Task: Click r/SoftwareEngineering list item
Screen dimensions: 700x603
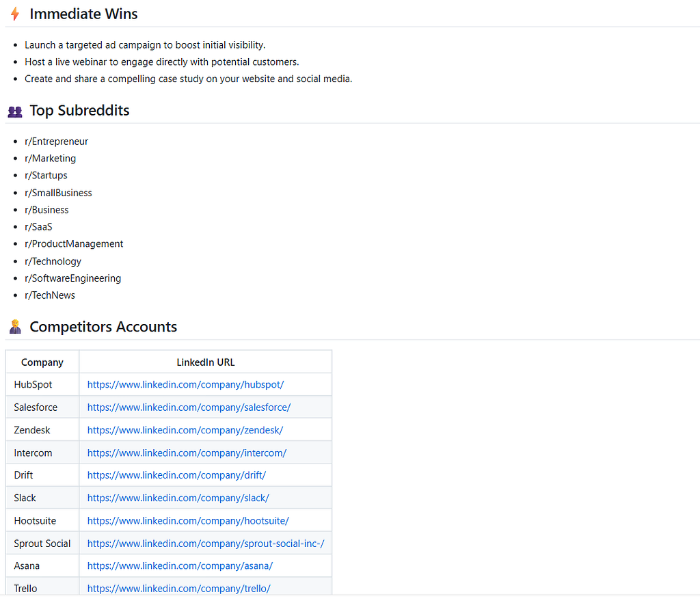Action: click(72, 278)
